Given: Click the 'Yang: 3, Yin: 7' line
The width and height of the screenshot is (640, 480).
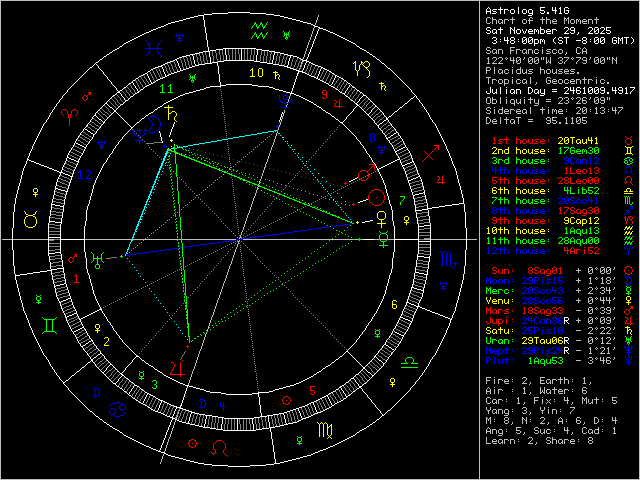Looking at the screenshot, I should coord(530,411).
